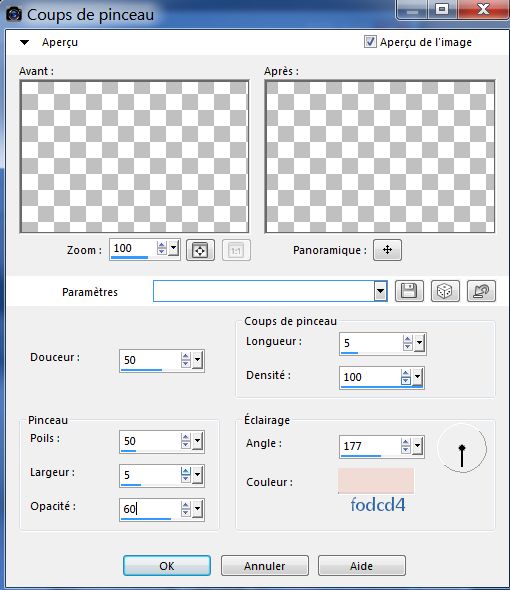Toggle the Aperçu de l'image checkbox

370,41
